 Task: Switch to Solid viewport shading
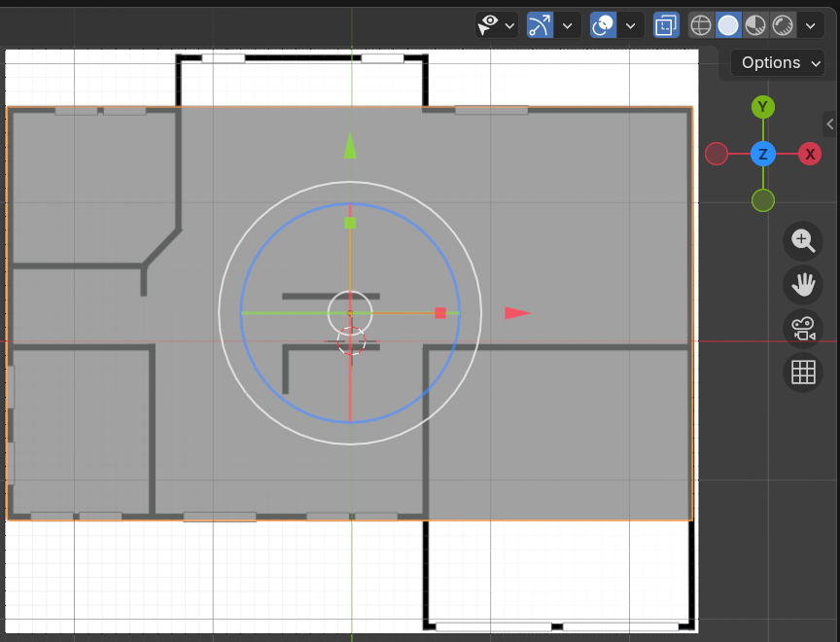tap(728, 25)
